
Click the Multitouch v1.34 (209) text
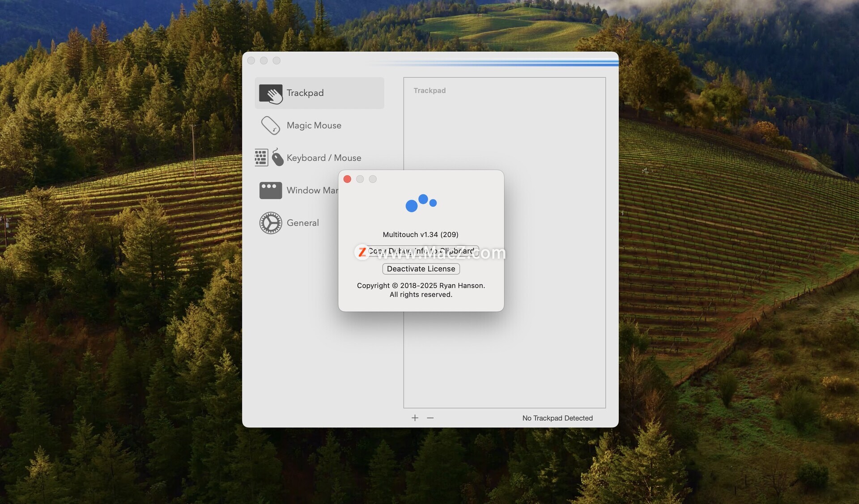pyautogui.click(x=421, y=234)
